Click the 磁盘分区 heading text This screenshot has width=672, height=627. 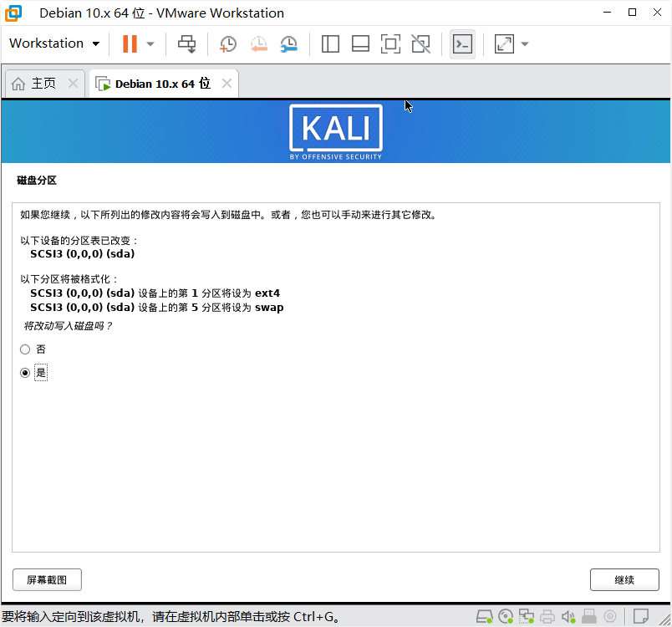(x=37, y=180)
